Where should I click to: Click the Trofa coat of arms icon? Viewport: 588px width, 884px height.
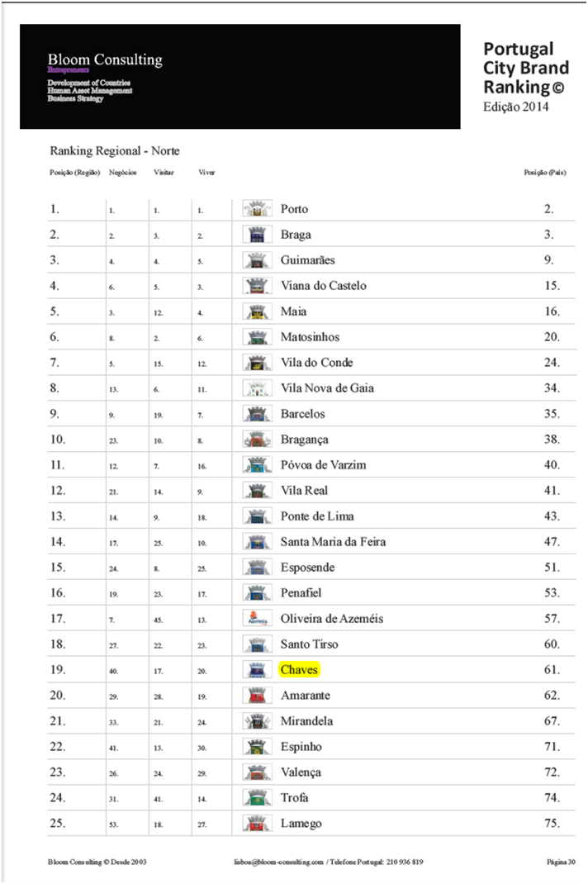[x=258, y=797]
